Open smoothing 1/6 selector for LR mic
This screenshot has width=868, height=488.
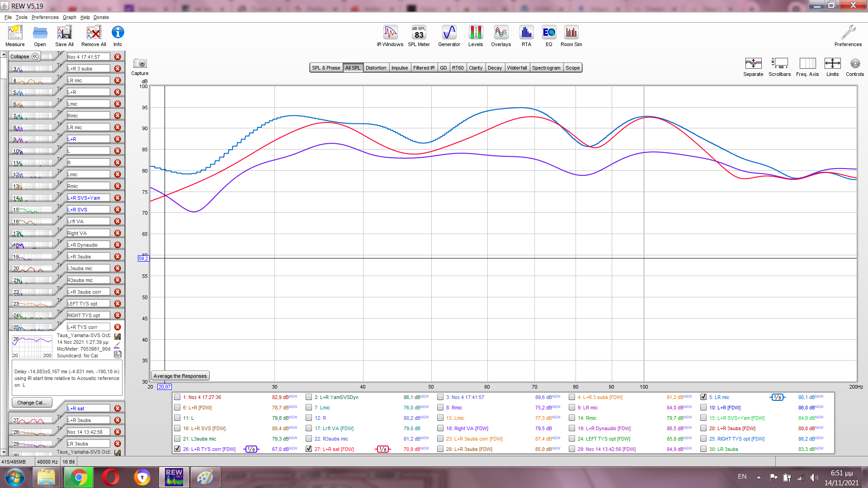pos(777,398)
